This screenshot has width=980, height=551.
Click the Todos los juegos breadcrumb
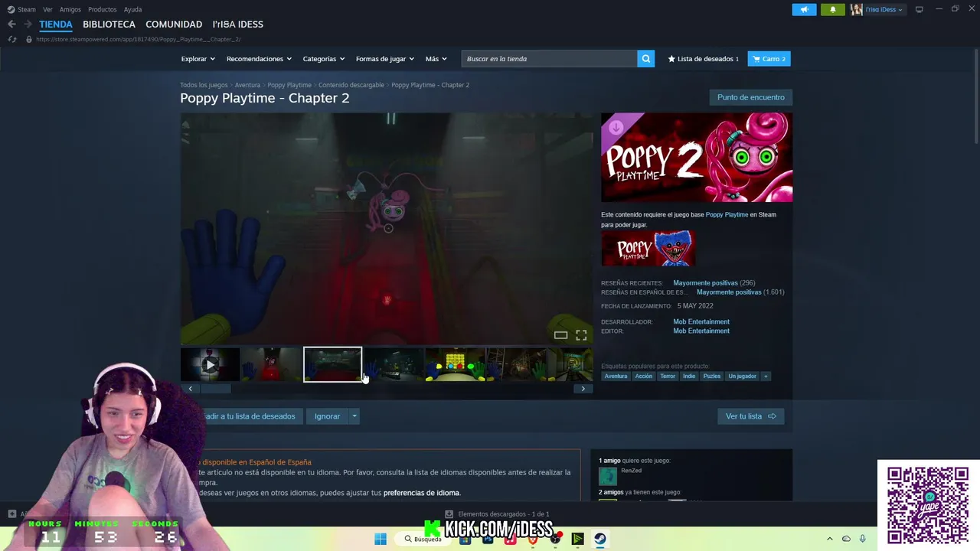coord(204,85)
